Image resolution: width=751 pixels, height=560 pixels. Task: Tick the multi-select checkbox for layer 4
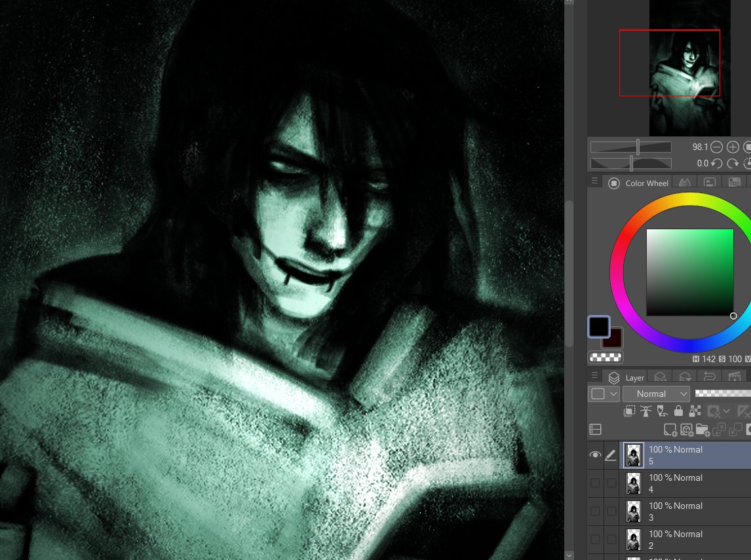point(611,483)
